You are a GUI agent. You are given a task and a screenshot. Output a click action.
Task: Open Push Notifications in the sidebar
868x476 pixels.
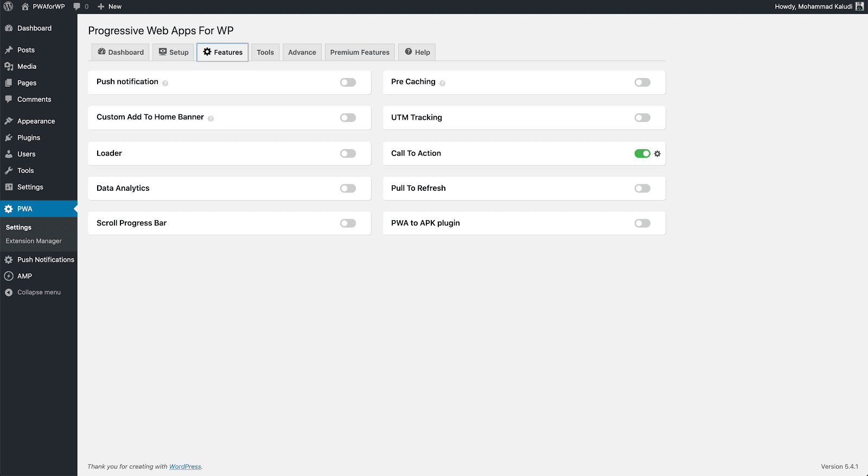39,260
